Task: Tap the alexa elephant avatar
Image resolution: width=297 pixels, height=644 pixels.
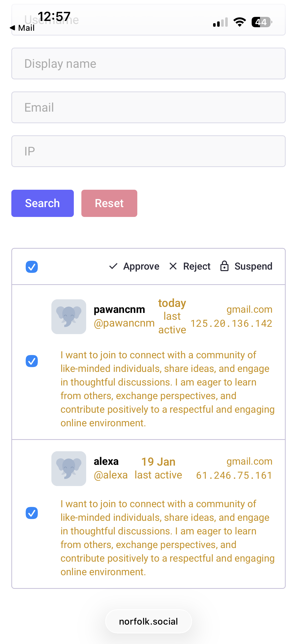Action: click(x=69, y=469)
